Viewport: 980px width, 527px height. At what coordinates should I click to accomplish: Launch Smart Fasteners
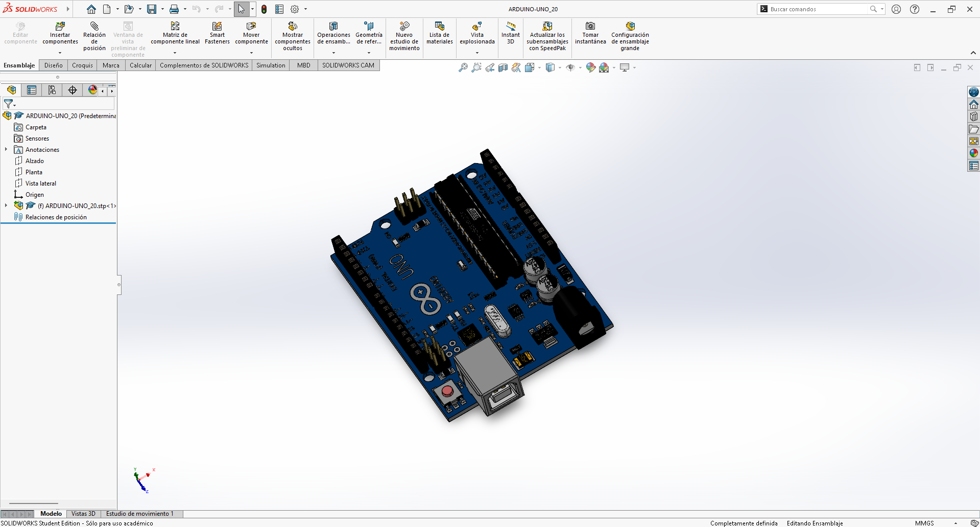[217, 33]
